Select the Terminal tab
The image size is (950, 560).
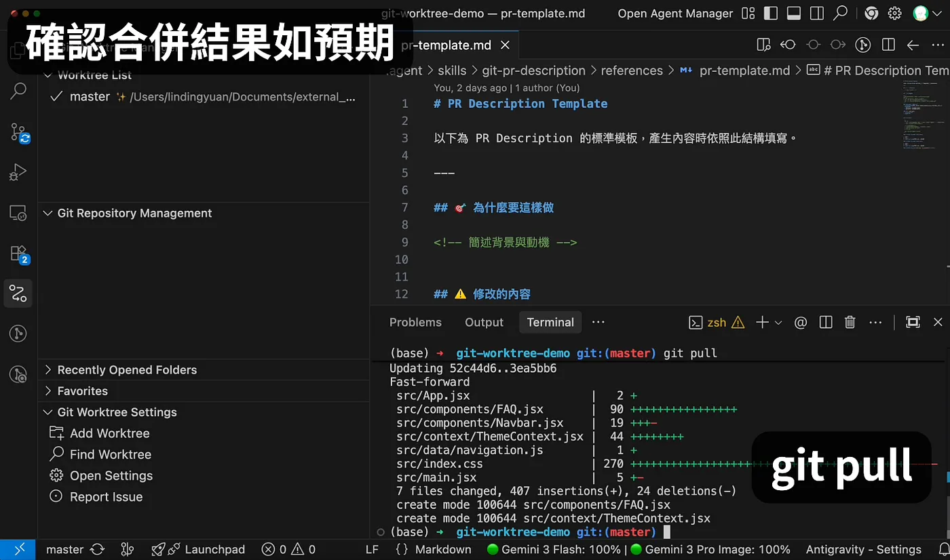tap(550, 322)
